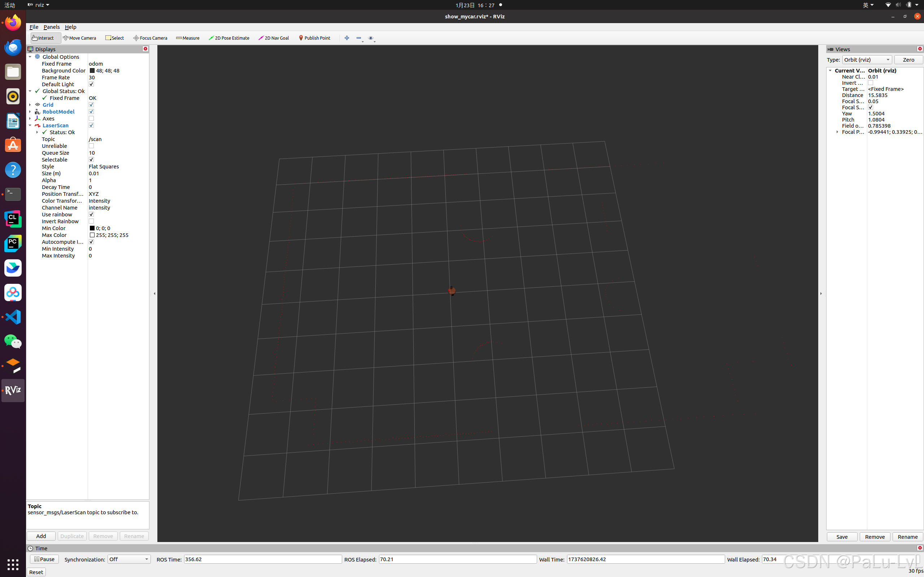The width and height of the screenshot is (924, 577).
Task: Open Visual Studio Code from dock
Action: tap(13, 317)
